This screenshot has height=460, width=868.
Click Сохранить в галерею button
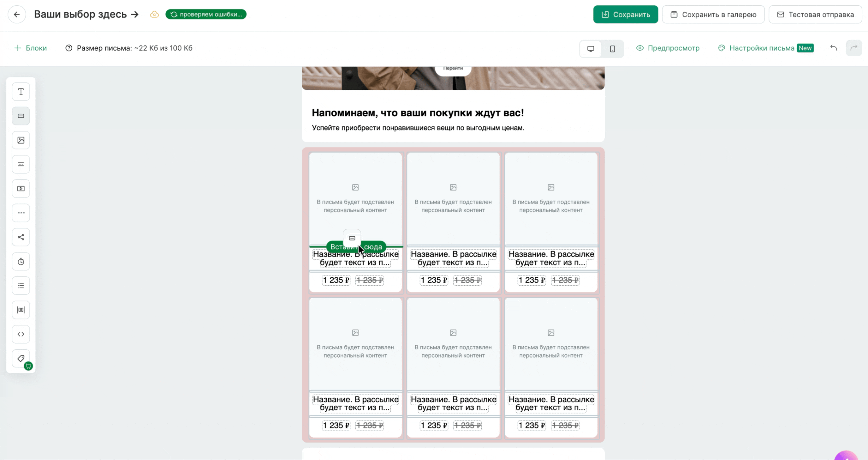click(713, 15)
